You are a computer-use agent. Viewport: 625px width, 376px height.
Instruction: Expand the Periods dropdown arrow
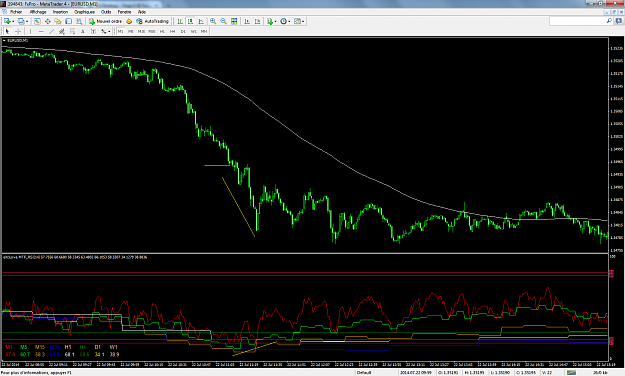click(x=289, y=22)
